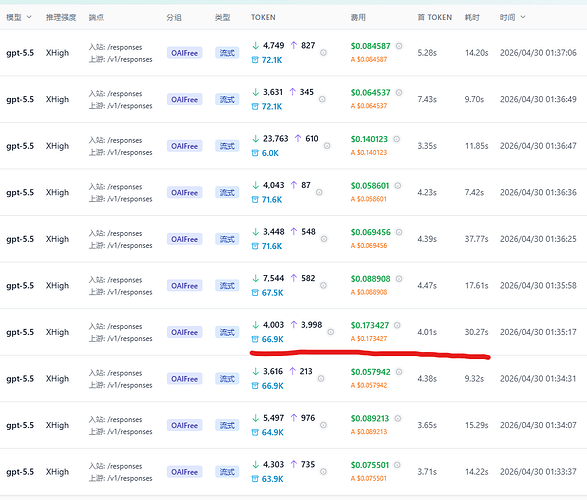Click the TOKEN detail icon in the 01:36:49 row
The width and height of the screenshot is (587, 500).
tap(322, 99)
